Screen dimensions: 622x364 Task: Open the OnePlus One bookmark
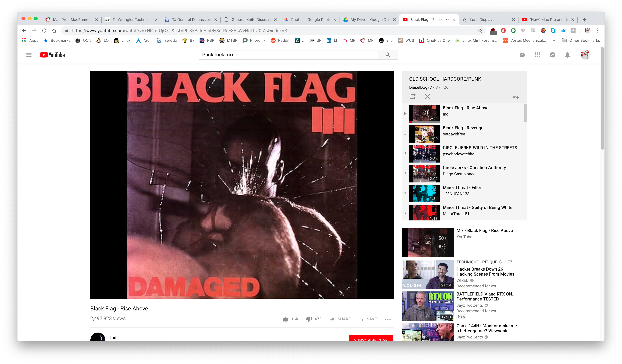pos(434,40)
